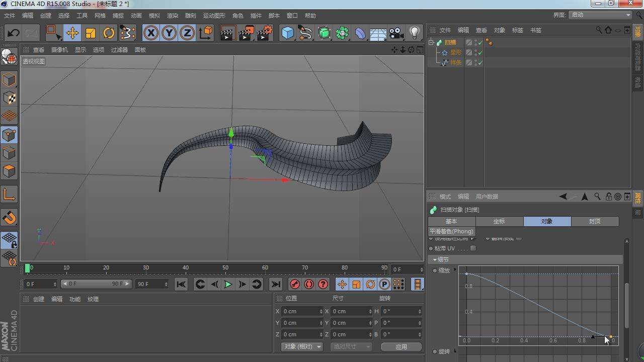Click the record active objects keyframe button
Viewport: 644px width, 362px height.
(295, 284)
